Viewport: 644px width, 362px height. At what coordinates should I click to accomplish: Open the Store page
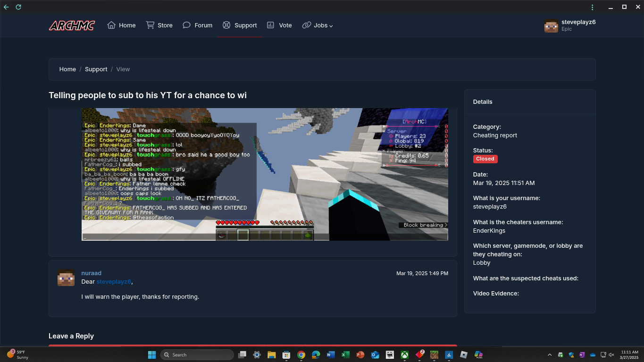(159, 25)
